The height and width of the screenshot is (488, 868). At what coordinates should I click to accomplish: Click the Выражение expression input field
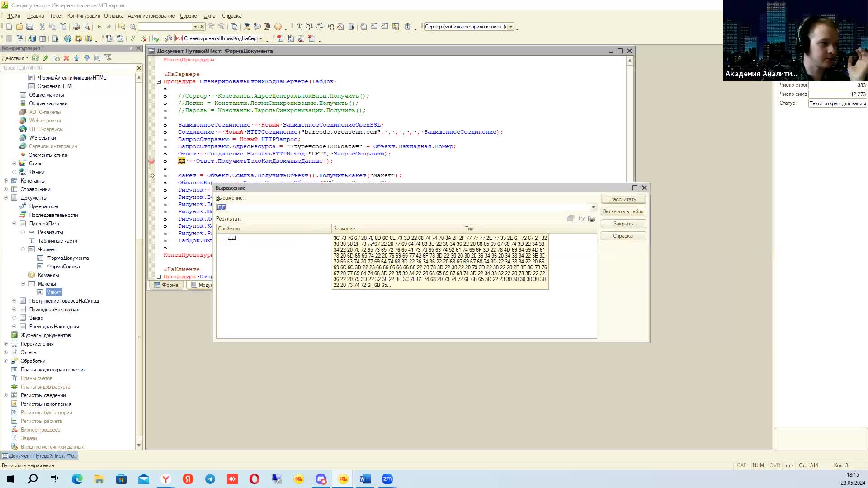(403, 207)
